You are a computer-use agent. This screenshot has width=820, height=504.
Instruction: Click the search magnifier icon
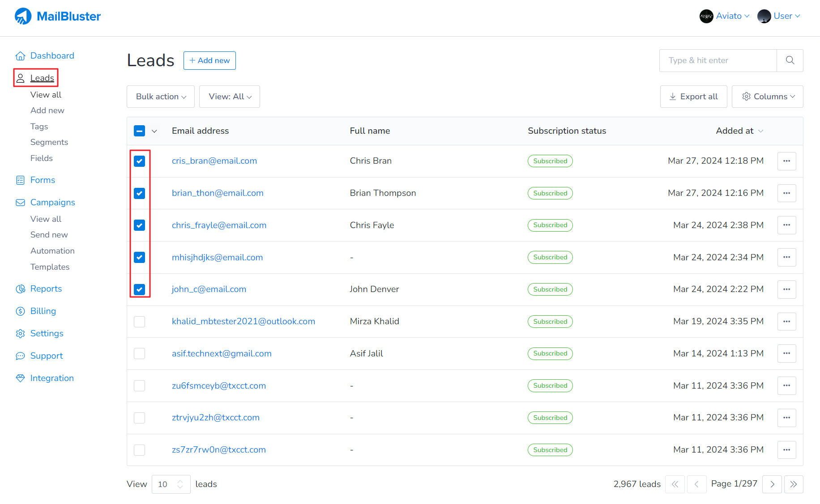(790, 60)
